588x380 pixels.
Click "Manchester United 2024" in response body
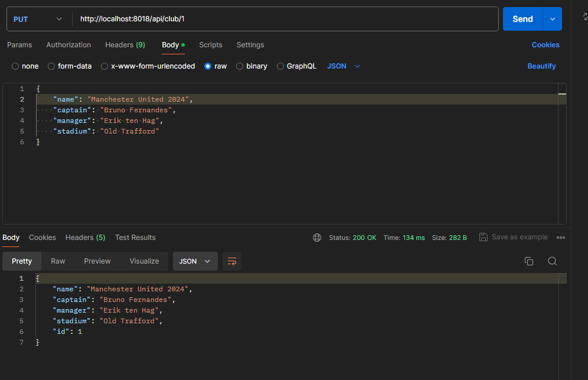pyautogui.click(x=138, y=289)
